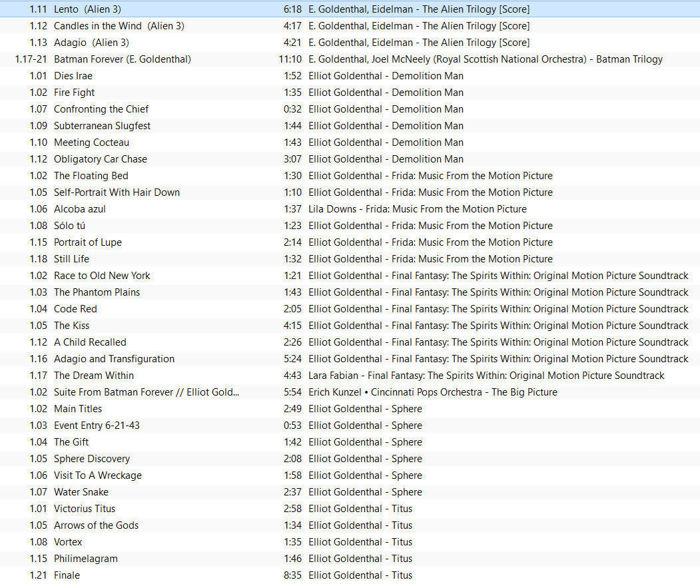This screenshot has height=588, width=700.
Task: Pick the "Portrait of Lupe" track
Action: coord(88,242)
